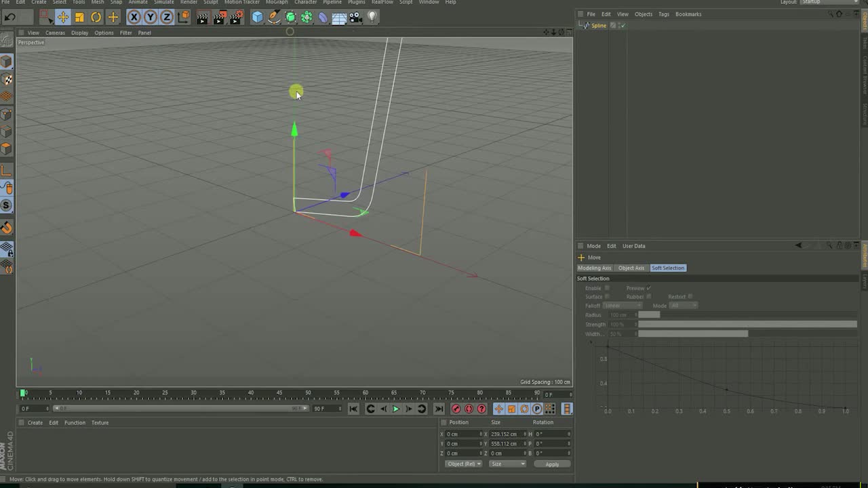Click Render View clapperboard icon
The height and width of the screenshot is (488, 868).
tap(203, 17)
